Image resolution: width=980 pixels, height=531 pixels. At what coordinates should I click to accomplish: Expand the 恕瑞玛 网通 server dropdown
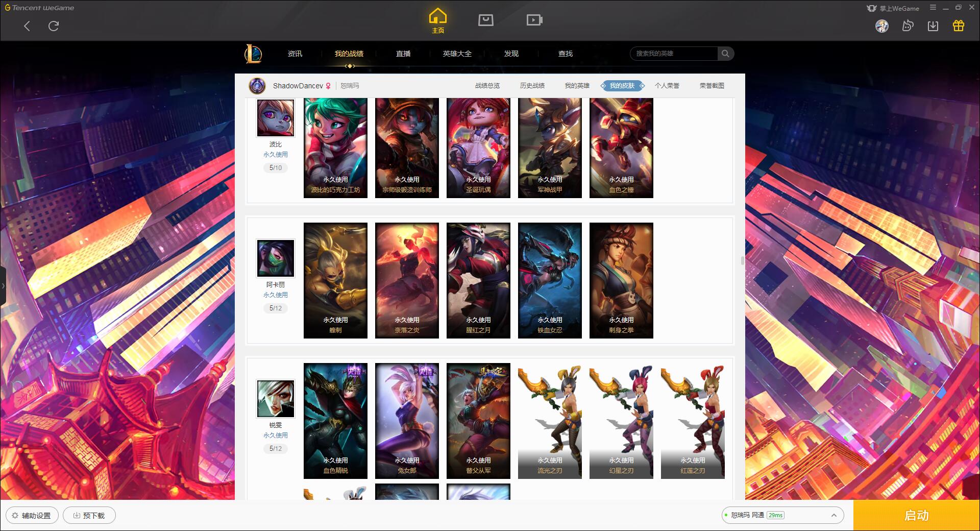(782, 515)
